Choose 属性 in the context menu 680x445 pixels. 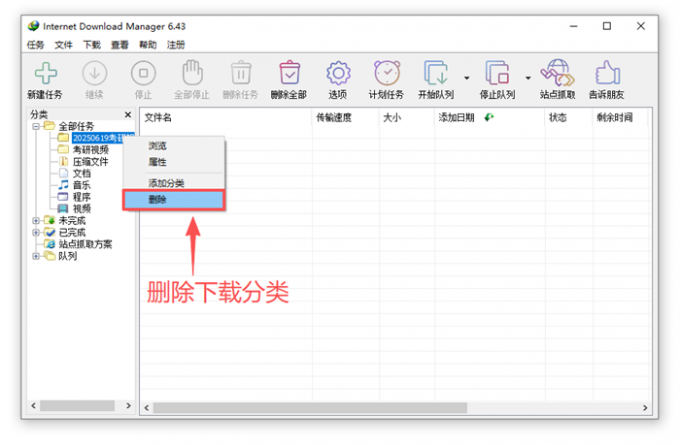[174, 162]
